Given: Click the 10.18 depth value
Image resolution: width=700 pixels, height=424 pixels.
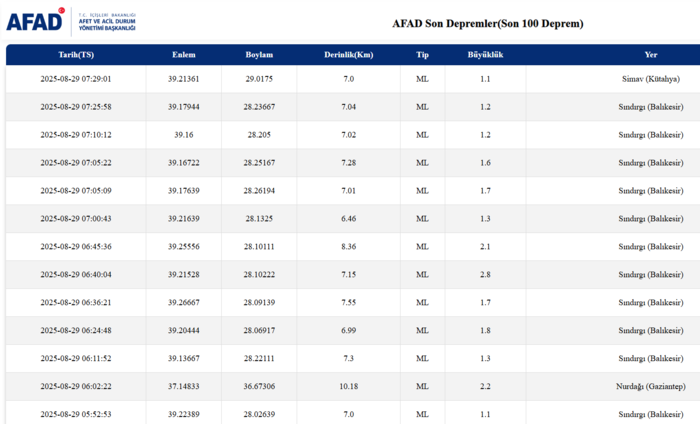Looking at the screenshot, I should pos(348,386).
